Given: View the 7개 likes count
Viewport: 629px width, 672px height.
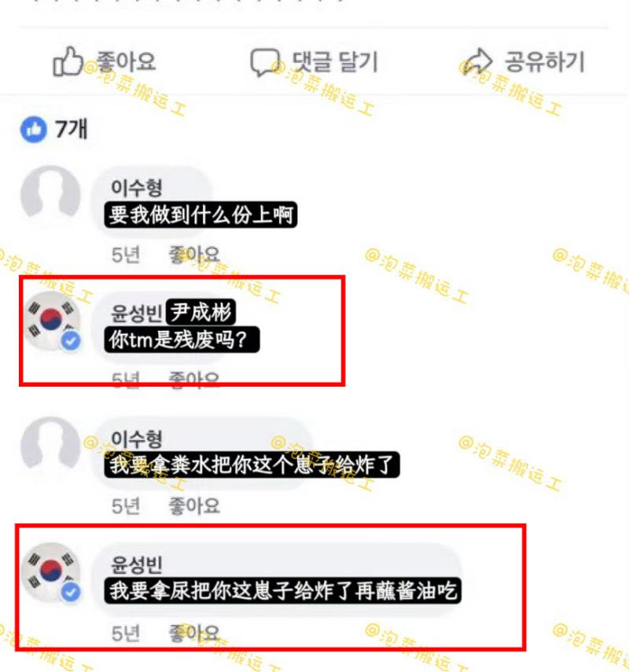Looking at the screenshot, I should click(x=72, y=129).
